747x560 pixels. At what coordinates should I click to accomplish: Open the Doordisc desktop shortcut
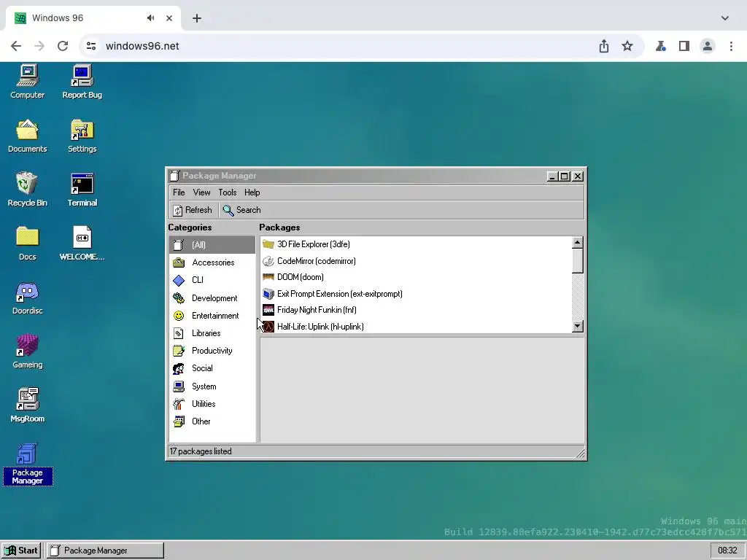click(x=27, y=297)
